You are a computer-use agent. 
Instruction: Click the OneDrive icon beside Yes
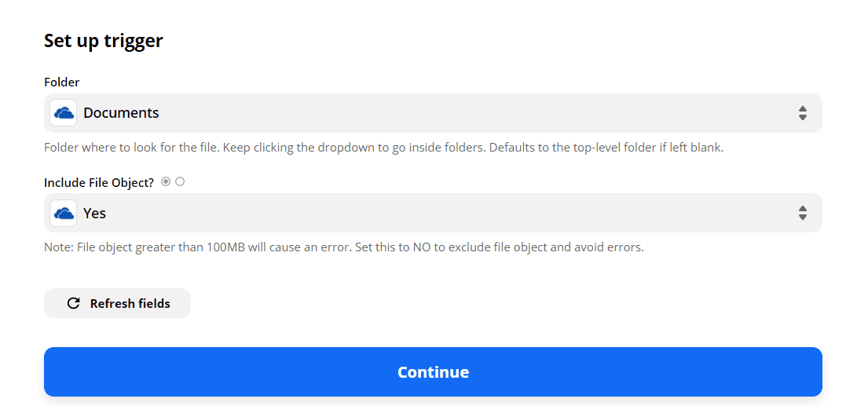[63, 213]
